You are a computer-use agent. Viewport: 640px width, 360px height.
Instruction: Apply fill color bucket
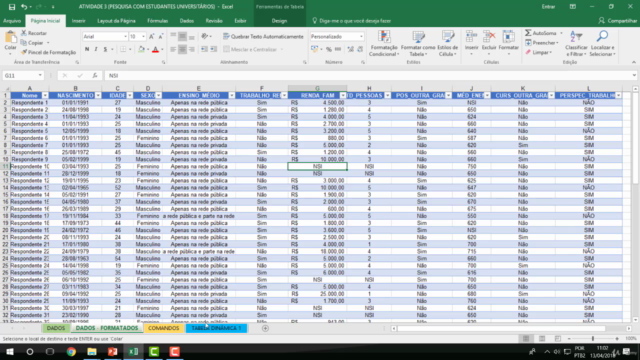pos(141,49)
